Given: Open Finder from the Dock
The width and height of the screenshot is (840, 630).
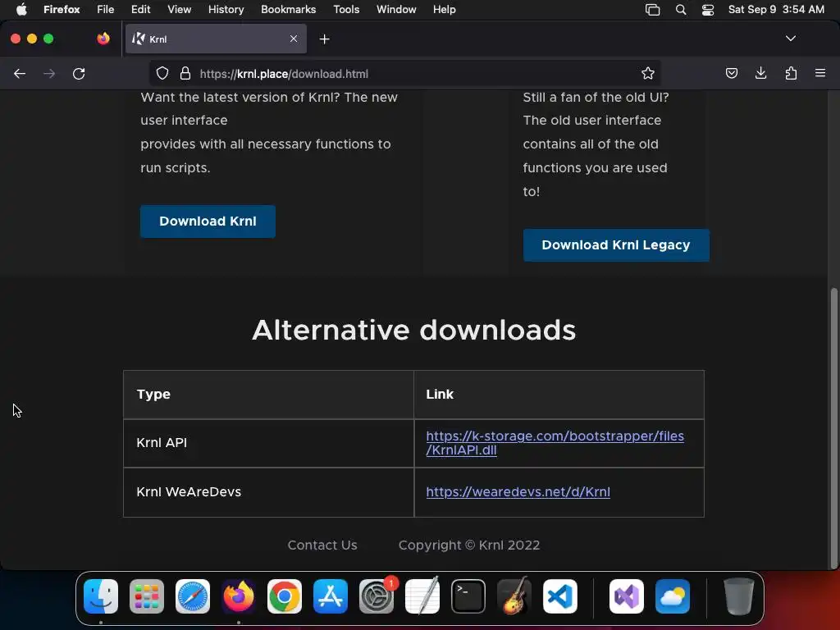Looking at the screenshot, I should [x=101, y=596].
